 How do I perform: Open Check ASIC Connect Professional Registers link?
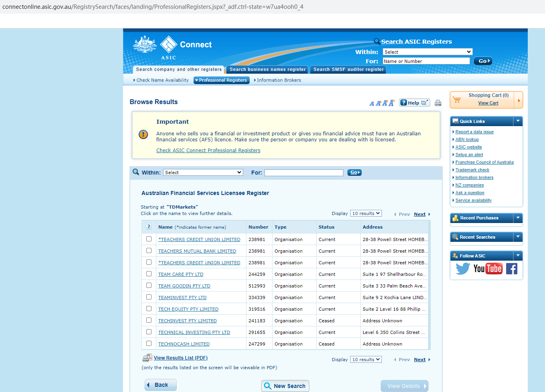coord(208,151)
